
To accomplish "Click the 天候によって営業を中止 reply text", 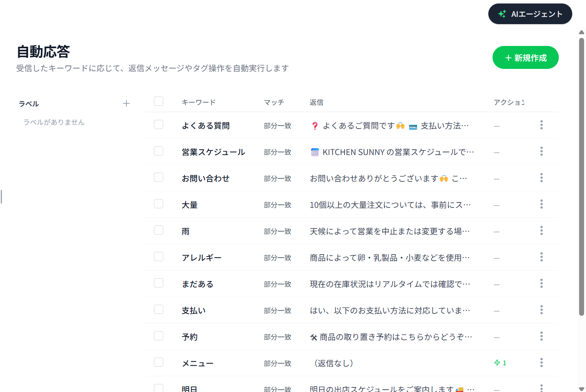I will click(390, 231).
